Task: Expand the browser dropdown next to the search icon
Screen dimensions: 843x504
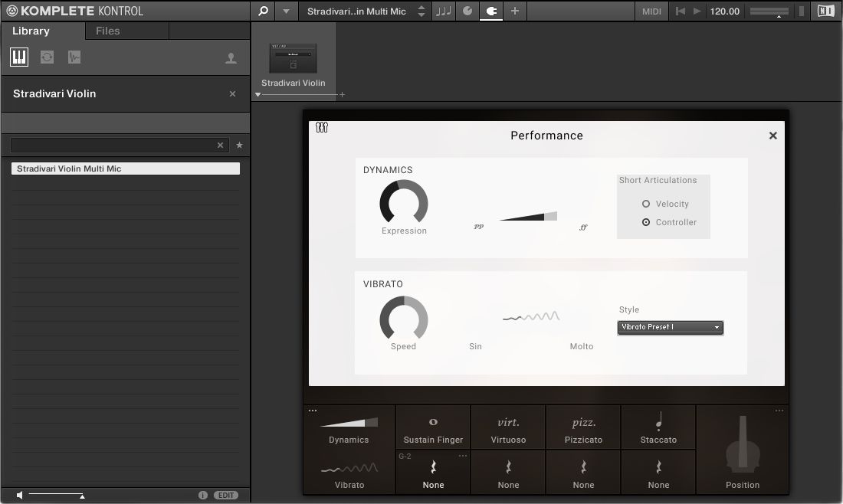Action: pos(284,11)
